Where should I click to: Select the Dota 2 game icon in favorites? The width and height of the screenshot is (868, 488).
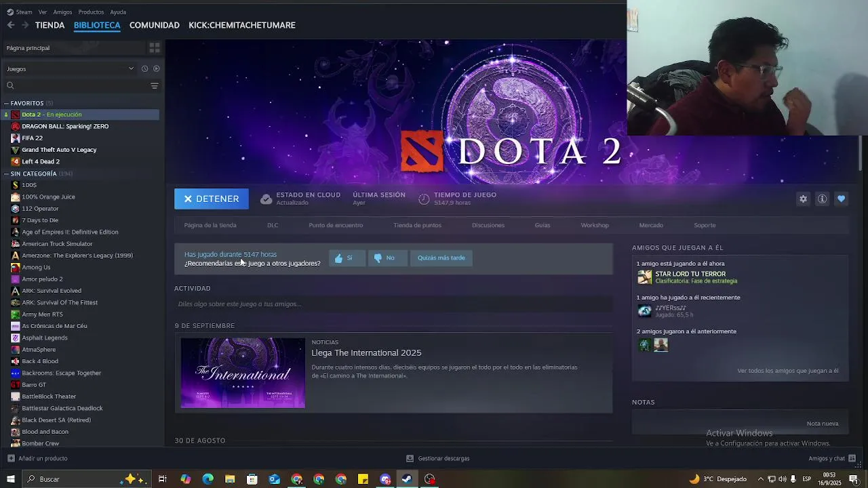(15, 115)
